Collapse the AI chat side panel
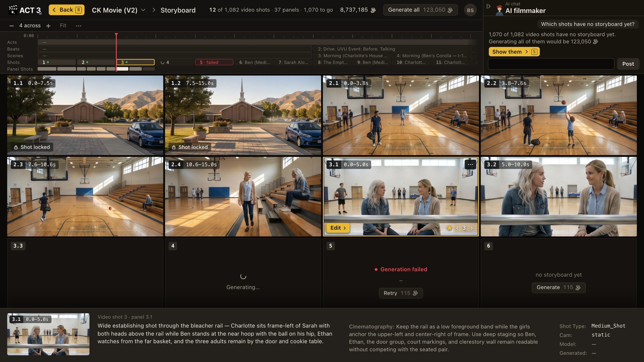 [488, 6]
